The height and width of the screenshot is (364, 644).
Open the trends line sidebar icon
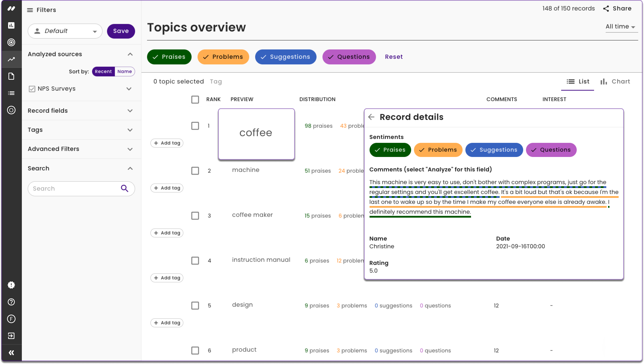pos(11,59)
